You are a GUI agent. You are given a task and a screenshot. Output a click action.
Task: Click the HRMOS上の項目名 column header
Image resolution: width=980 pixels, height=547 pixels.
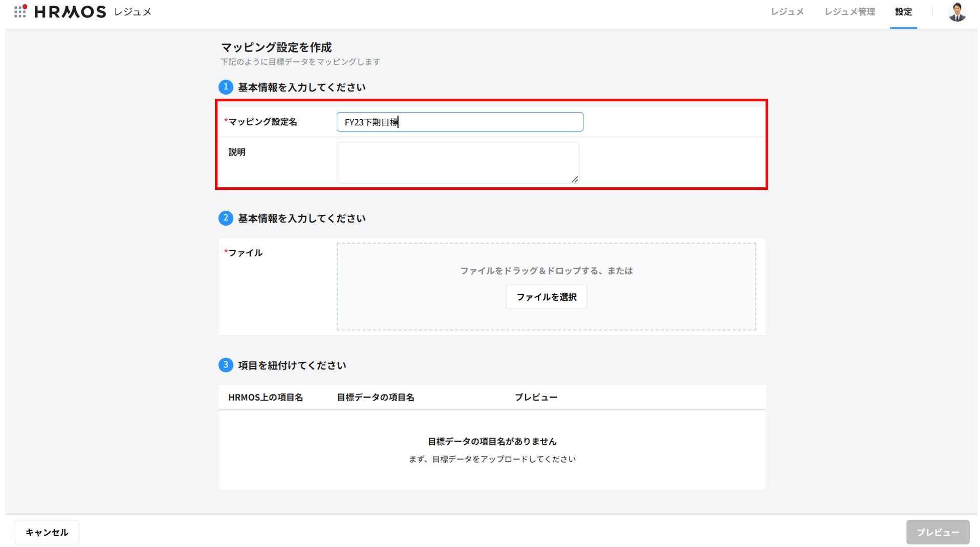coord(266,397)
